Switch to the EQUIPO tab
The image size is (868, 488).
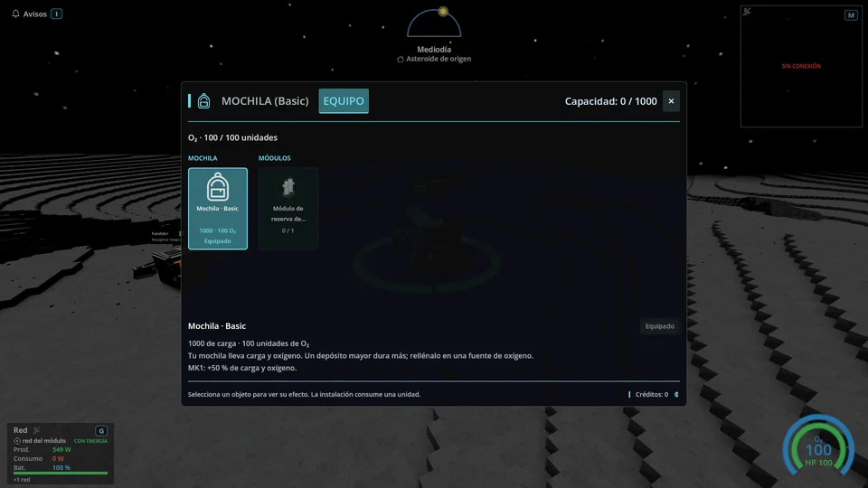pyautogui.click(x=344, y=101)
